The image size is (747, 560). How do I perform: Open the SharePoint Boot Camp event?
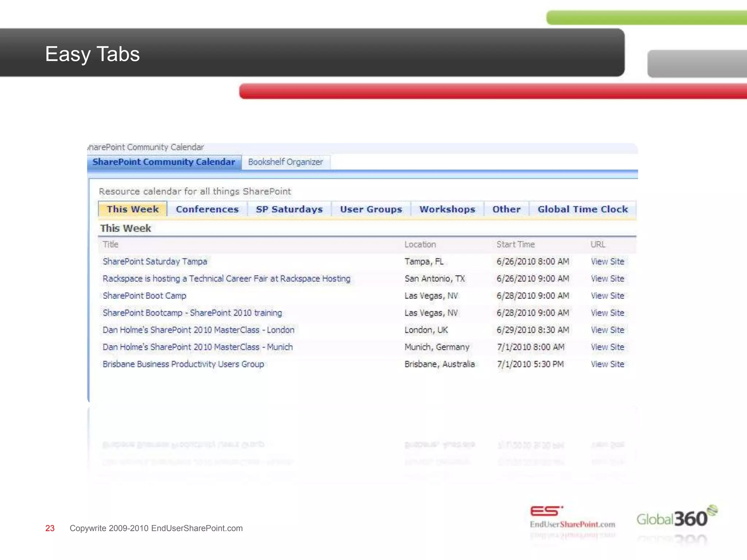144,296
